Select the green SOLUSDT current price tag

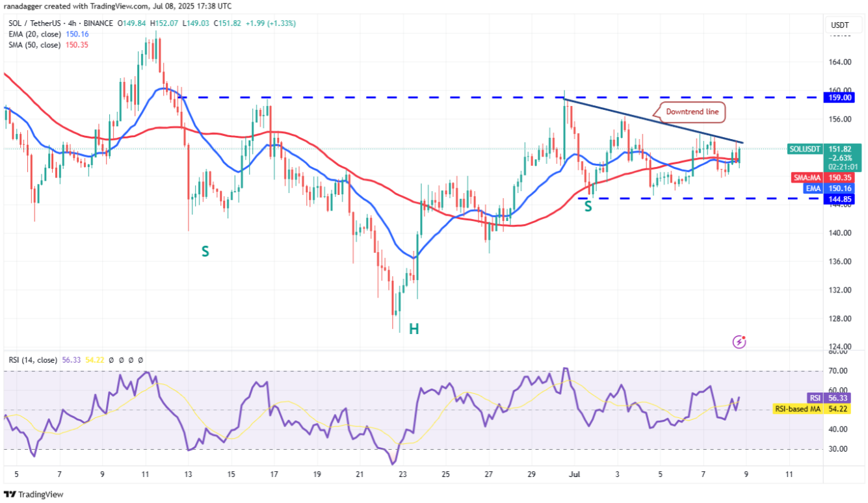pos(824,158)
